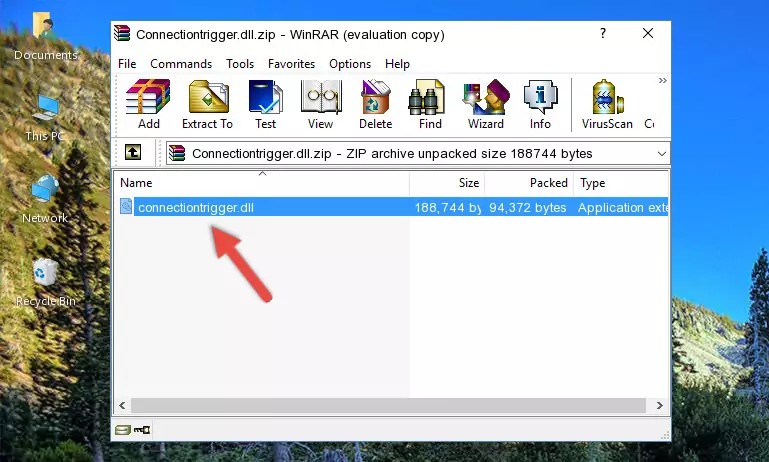Click the status bar key password icon

click(x=142, y=430)
